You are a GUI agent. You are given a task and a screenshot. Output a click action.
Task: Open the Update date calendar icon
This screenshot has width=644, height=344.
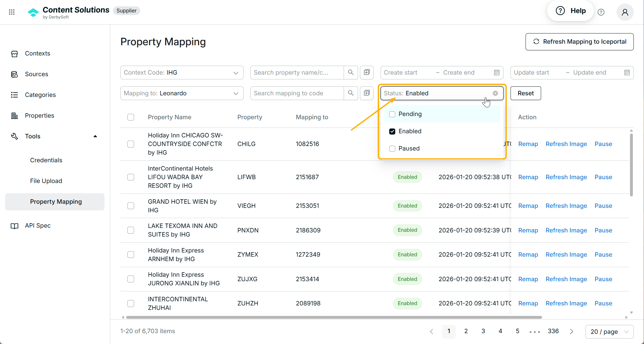coord(627,73)
